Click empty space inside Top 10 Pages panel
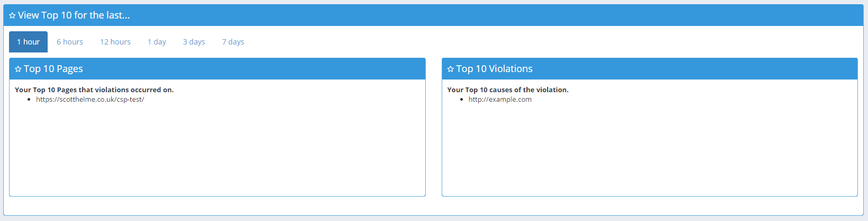Viewport: 868px width, 221px height. tap(217, 154)
